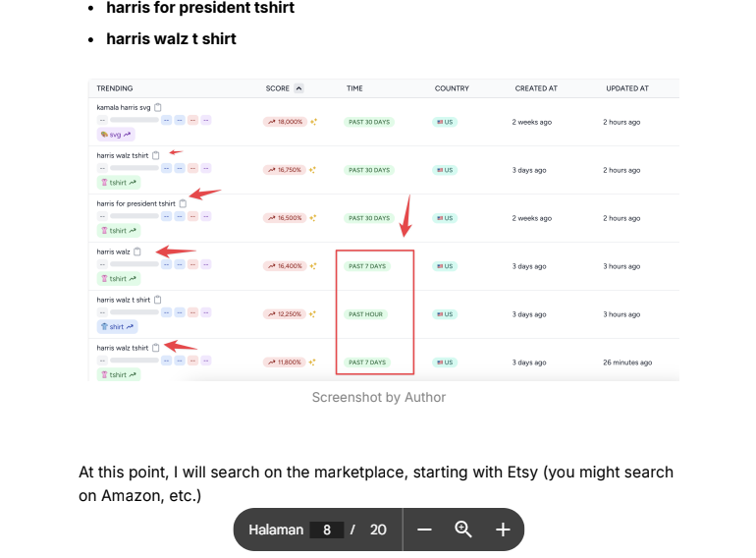Viewport: 756px width, 558px height.
Task: Click the sparkle icon beside the 12,250% score
Action: point(313,314)
